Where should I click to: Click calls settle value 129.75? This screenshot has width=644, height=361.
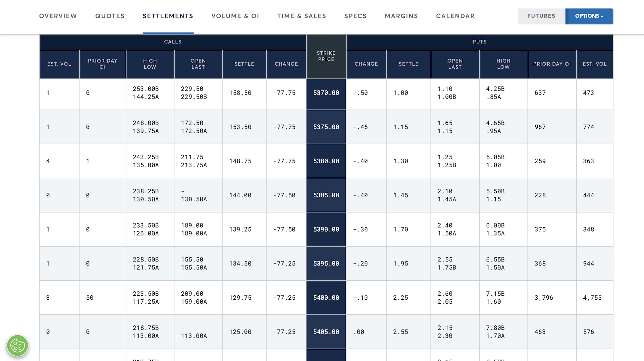click(x=240, y=298)
